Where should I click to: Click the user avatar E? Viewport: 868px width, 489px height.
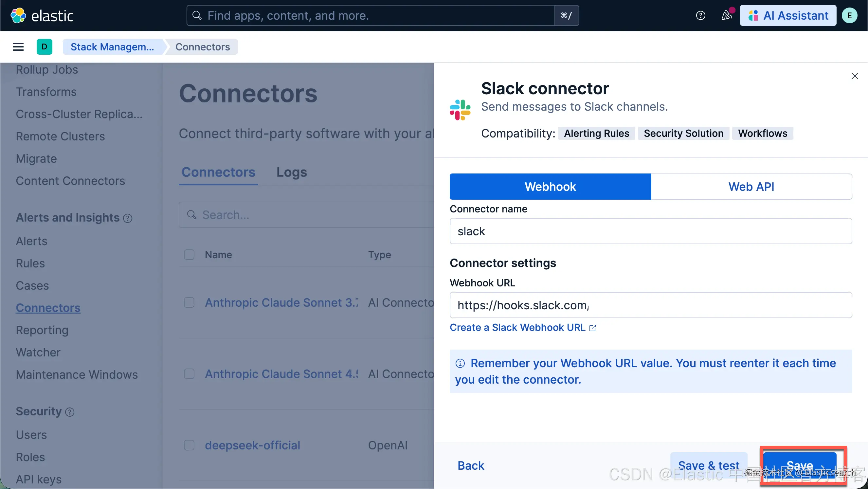pyautogui.click(x=849, y=15)
